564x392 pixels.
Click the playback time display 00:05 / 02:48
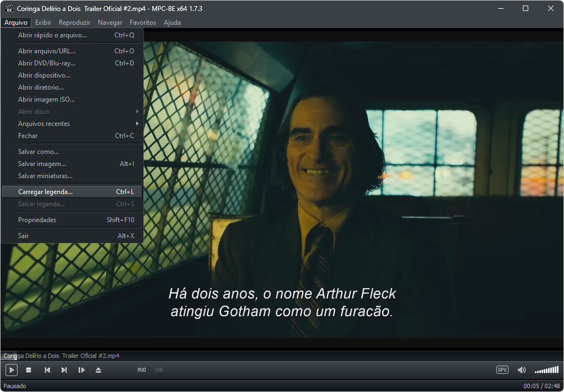click(541, 386)
